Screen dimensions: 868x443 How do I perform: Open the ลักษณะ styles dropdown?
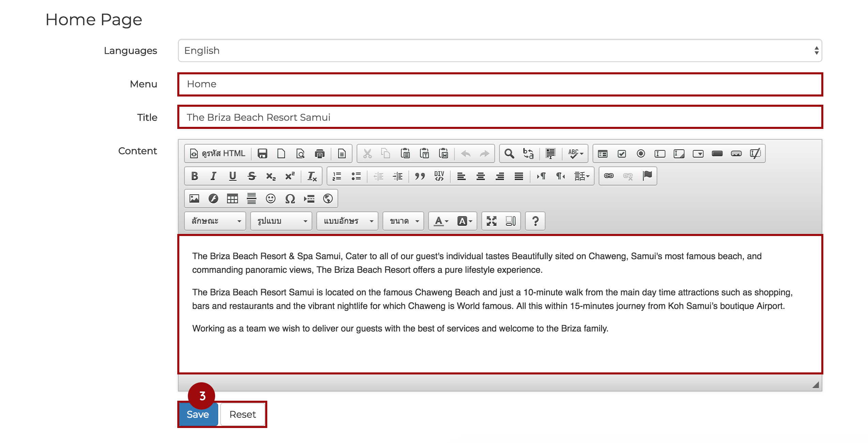(215, 221)
